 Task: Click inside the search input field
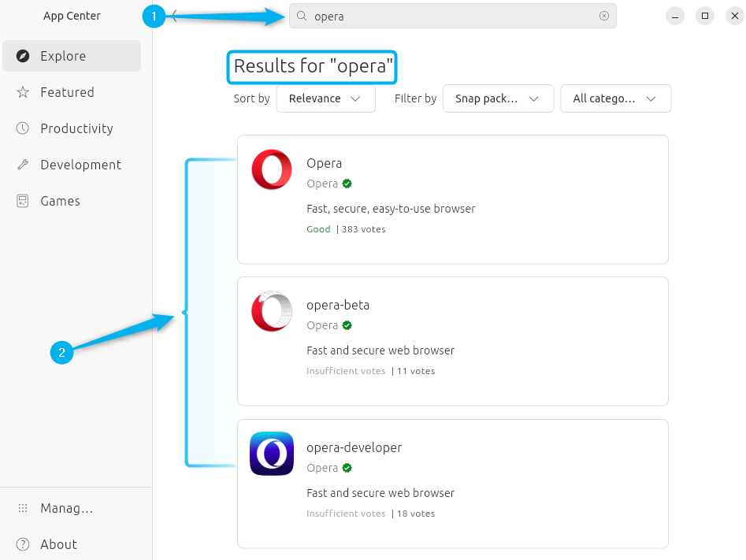coord(449,16)
